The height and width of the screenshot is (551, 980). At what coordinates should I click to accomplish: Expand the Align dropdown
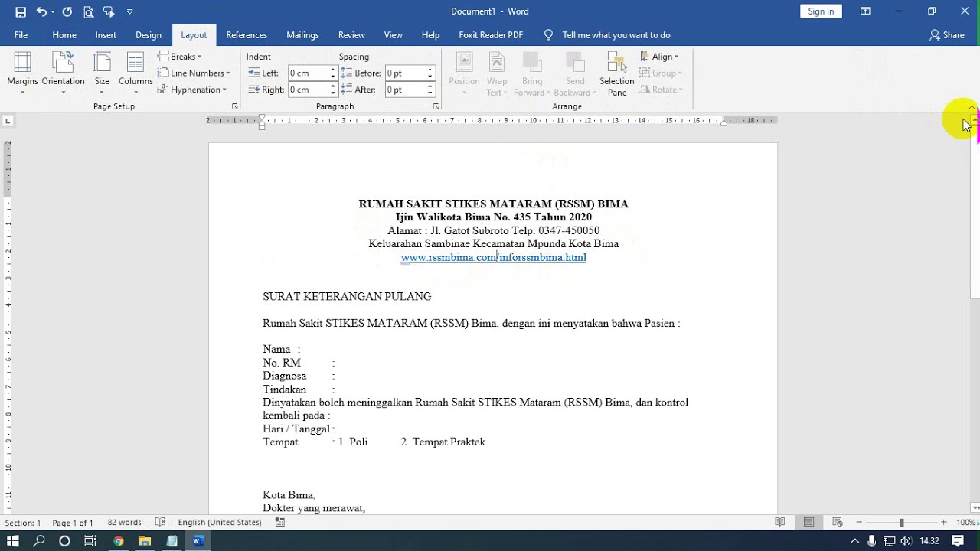click(x=659, y=57)
